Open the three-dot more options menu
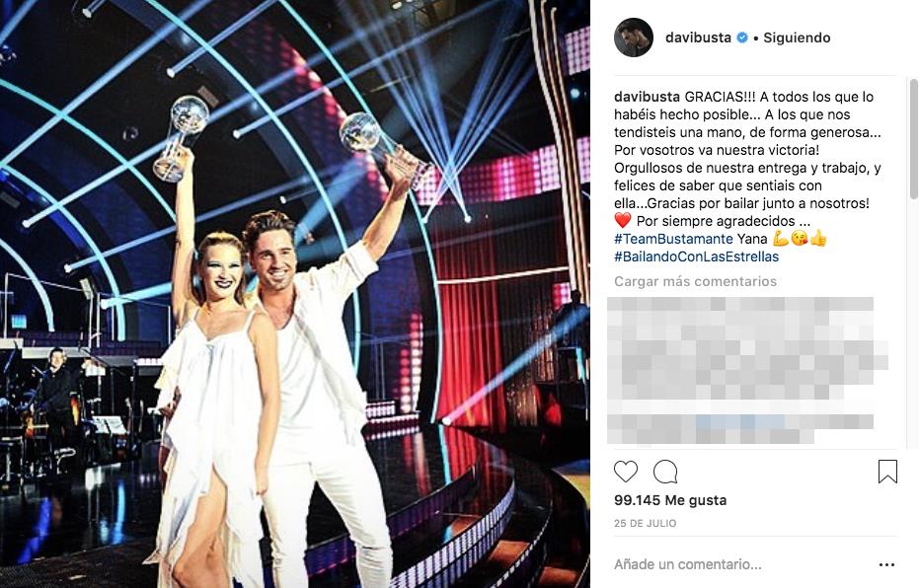This screenshot has height=588, width=919. click(x=886, y=564)
